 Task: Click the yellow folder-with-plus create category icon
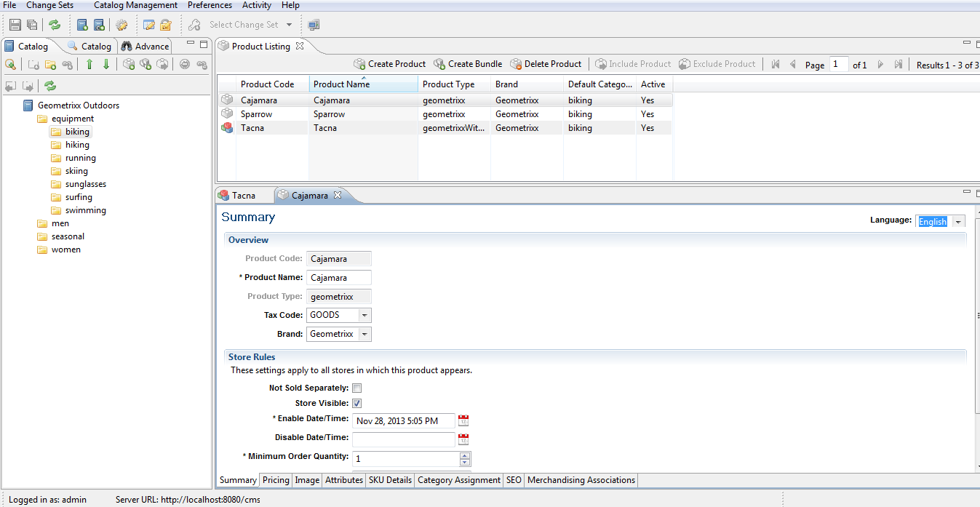(50, 64)
